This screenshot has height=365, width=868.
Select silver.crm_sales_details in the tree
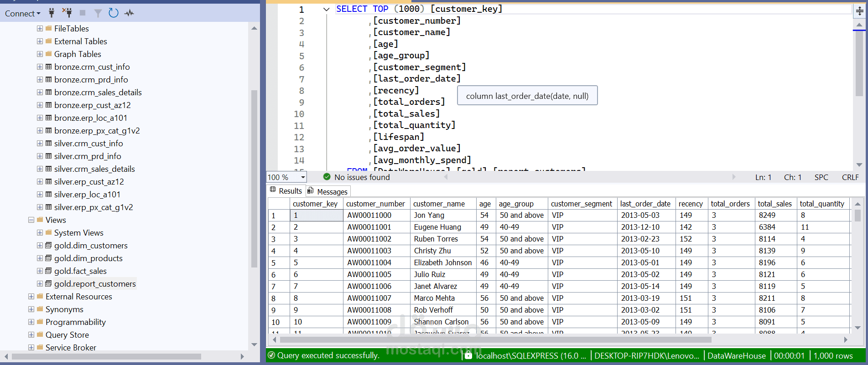click(94, 169)
